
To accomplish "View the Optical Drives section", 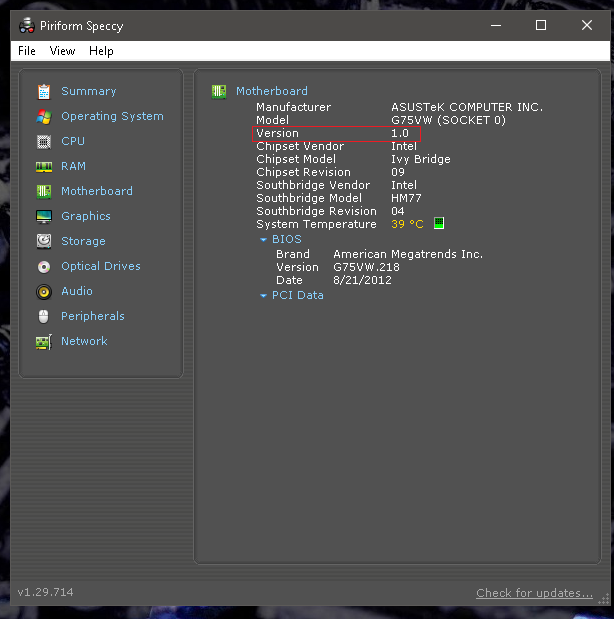I will click(x=101, y=266).
